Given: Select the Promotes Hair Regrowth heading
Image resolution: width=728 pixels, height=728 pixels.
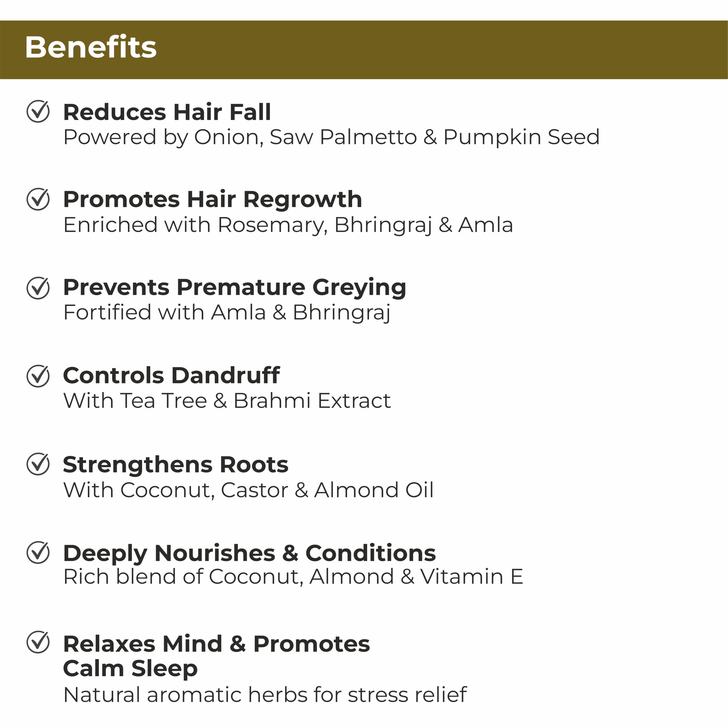Looking at the screenshot, I should point(212,199).
